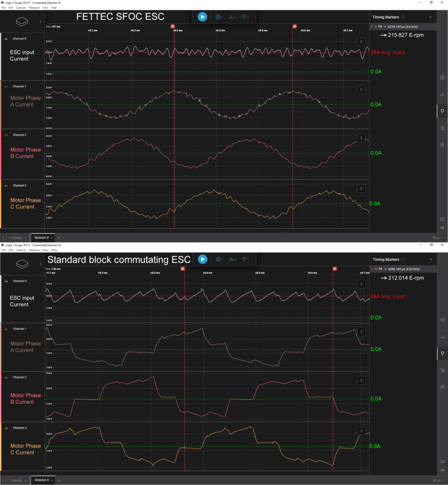Open Analyzers sidebar icon in top window
Image resolution: width=448 pixels, height=485 pixels.
coord(442,77)
